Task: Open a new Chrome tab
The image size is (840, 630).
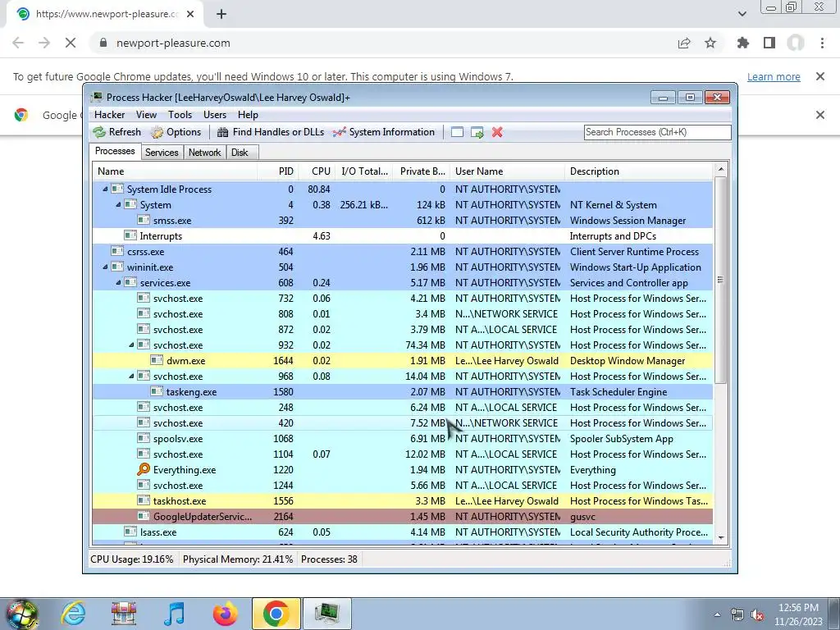Action: tap(221, 15)
